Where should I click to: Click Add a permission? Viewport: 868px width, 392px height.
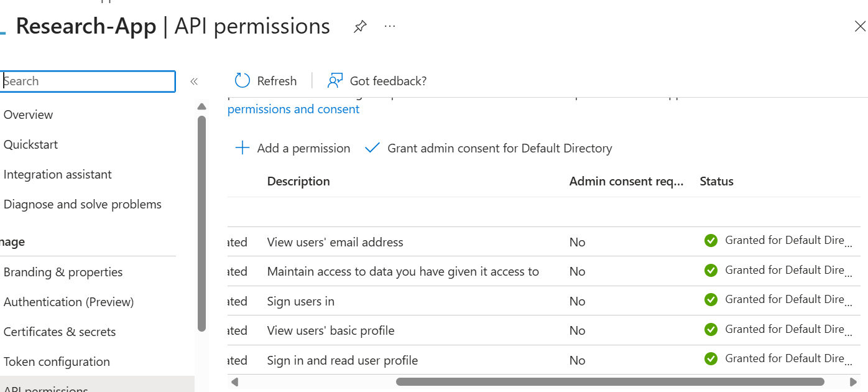pos(303,148)
